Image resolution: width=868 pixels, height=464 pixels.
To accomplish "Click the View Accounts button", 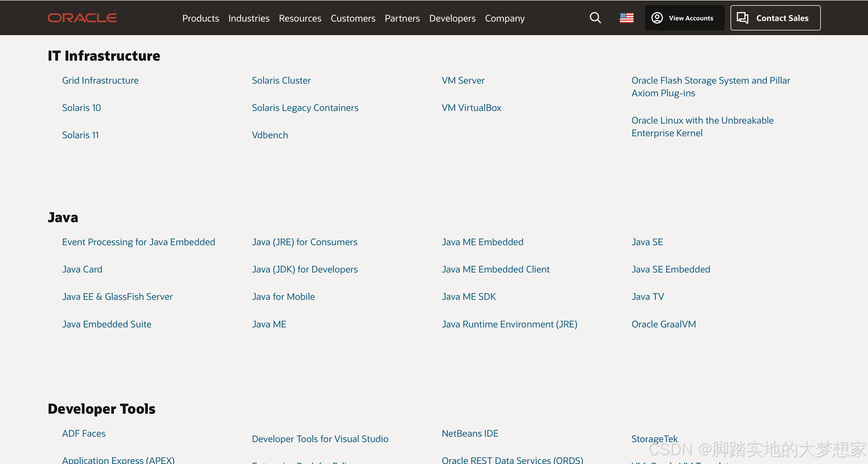I will (684, 18).
